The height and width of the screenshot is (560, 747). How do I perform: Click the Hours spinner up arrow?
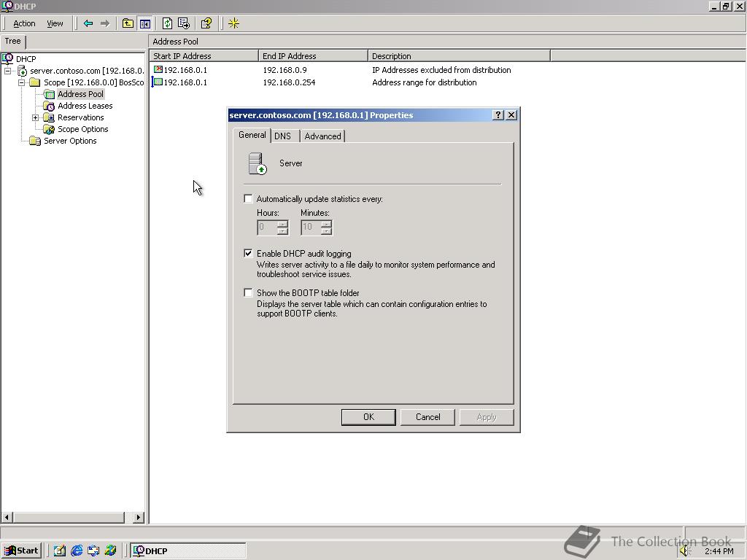(x=282, y=224)
